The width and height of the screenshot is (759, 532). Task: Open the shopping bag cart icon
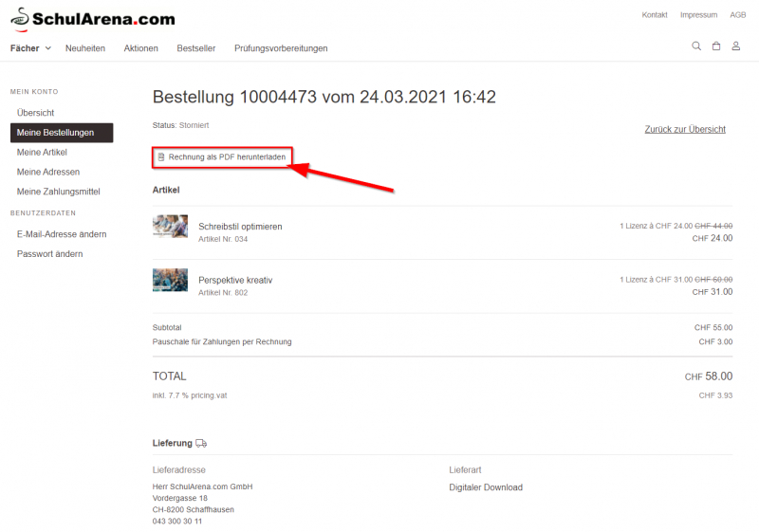point(716,46)
